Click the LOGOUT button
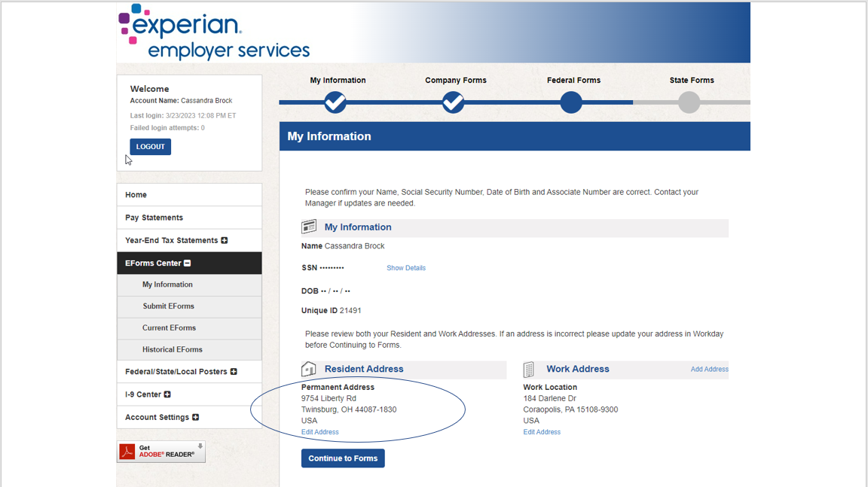 (x=149, y=146)
